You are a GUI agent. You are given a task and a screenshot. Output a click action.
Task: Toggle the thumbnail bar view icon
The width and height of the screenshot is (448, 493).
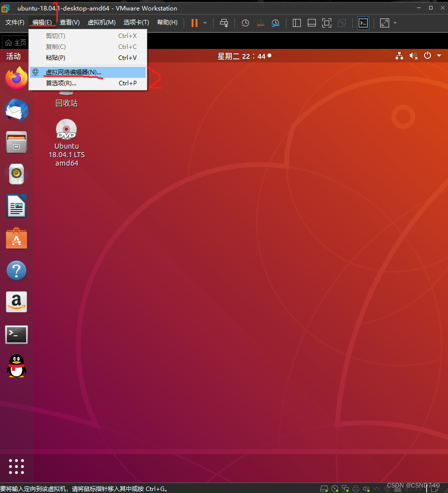tap(312, 23)
